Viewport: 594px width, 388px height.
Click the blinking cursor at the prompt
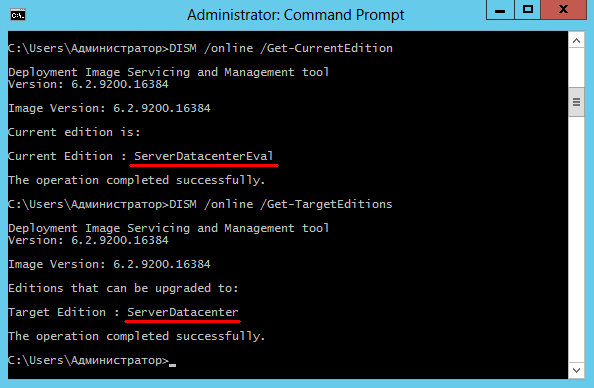(172, 365)
